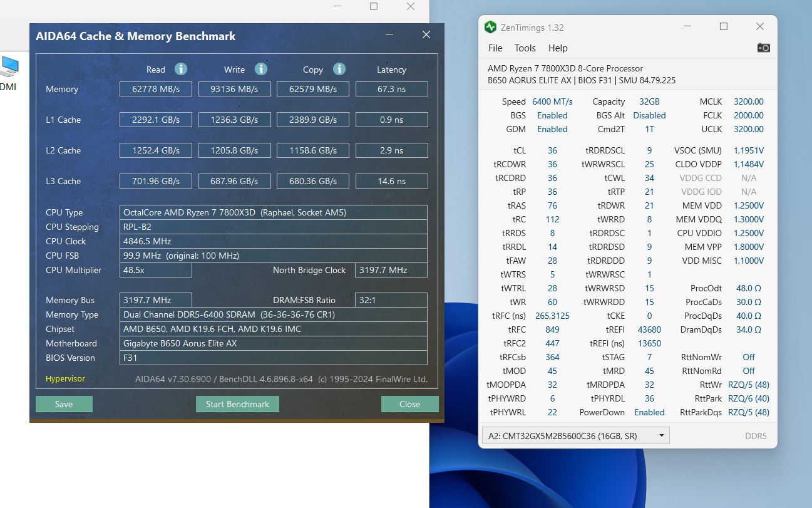Click the UCLK value 3200.00

(x=749, y=129)
